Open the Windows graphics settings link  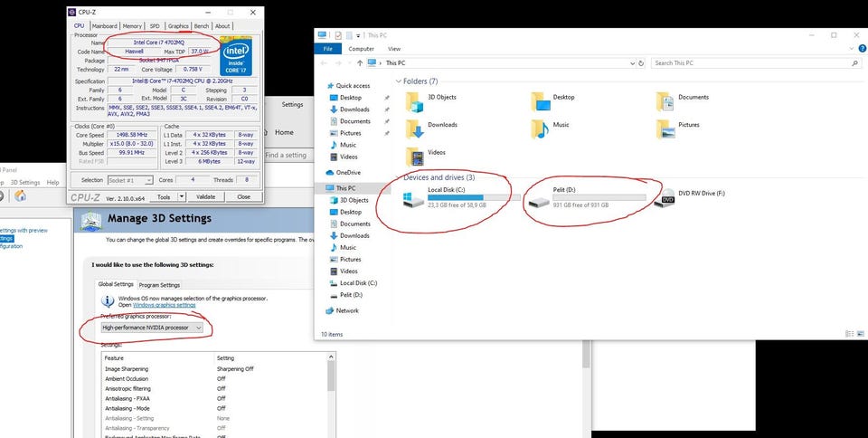pos(164,305)
